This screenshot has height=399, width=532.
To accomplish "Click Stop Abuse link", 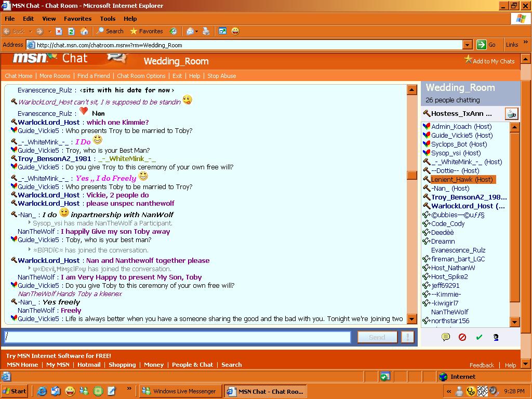I will click(x=221, y=76).
